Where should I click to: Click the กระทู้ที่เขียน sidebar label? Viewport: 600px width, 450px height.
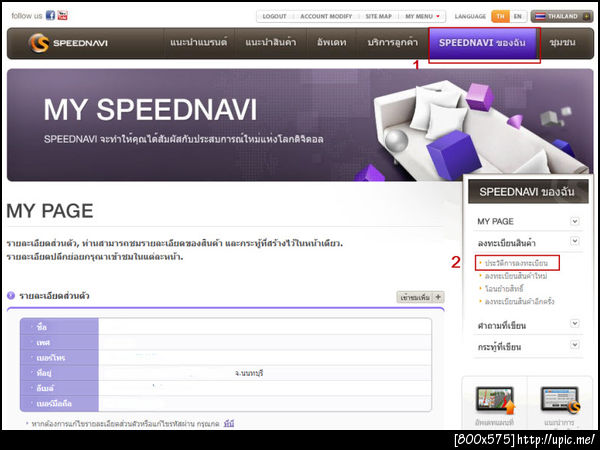point(499,347)
